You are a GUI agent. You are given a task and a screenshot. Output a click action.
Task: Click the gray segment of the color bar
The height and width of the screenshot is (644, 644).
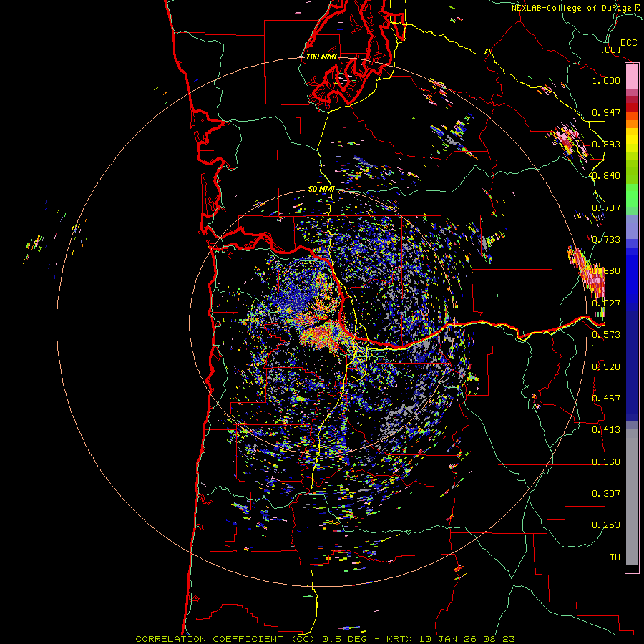(x=632, y=497)
